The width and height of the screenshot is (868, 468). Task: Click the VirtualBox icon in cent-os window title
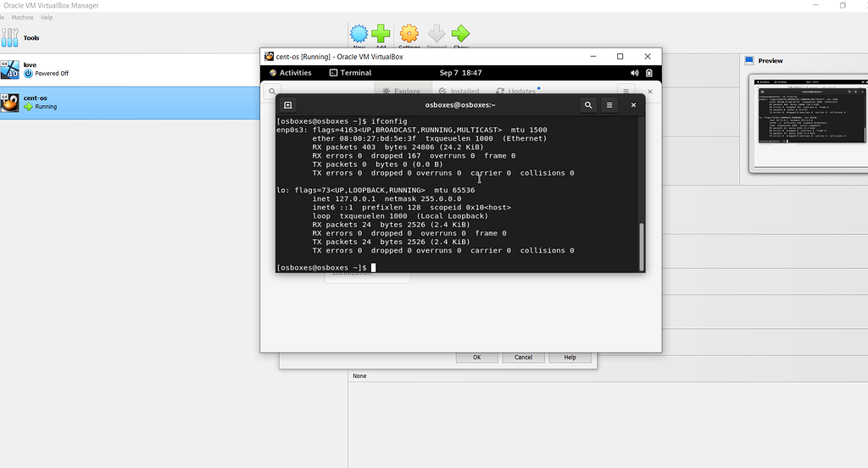269,57
